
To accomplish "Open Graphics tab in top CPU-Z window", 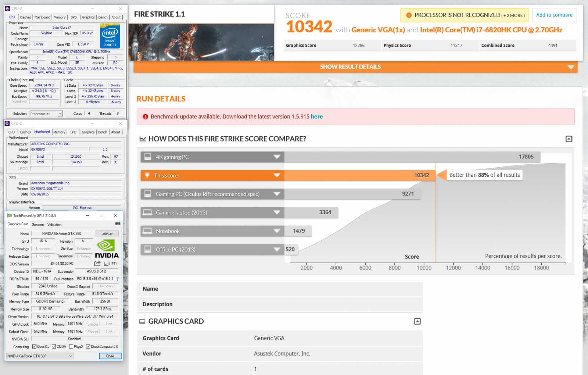I will click(89, 17).
